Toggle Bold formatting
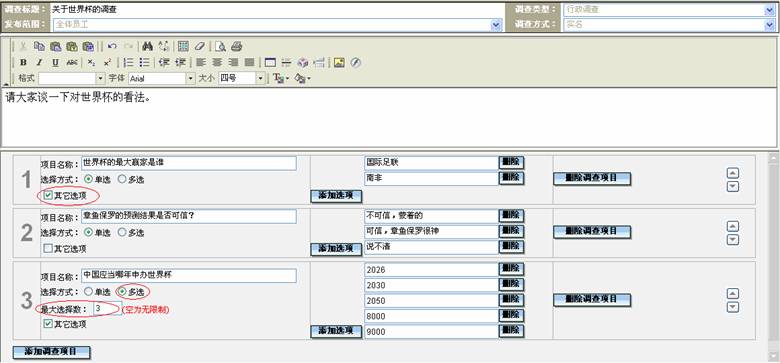Viewport: 780px width, 363px height. [23, 63]
